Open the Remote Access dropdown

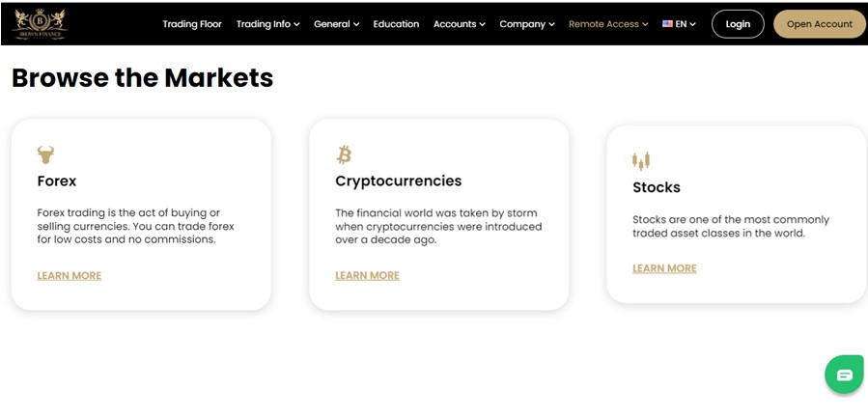pyautogui.click(x=608, y=24)
